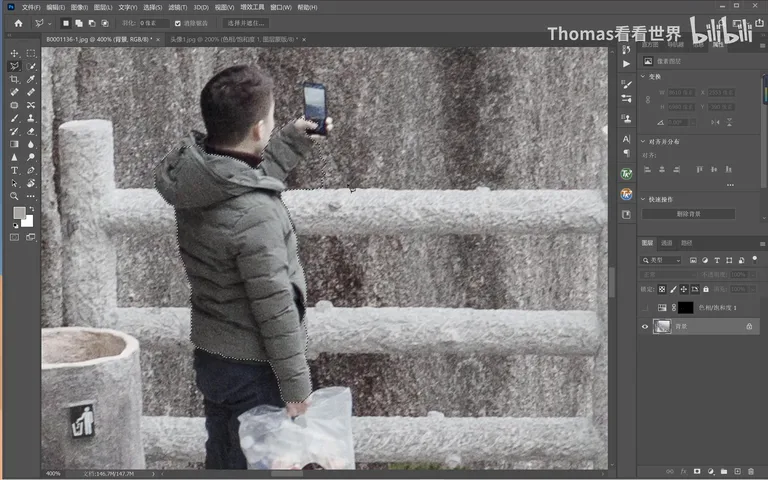Collapse the 对齐并分布 section
Screen dimensions: 768x480
pyautogui.click(x=643, y=142)
